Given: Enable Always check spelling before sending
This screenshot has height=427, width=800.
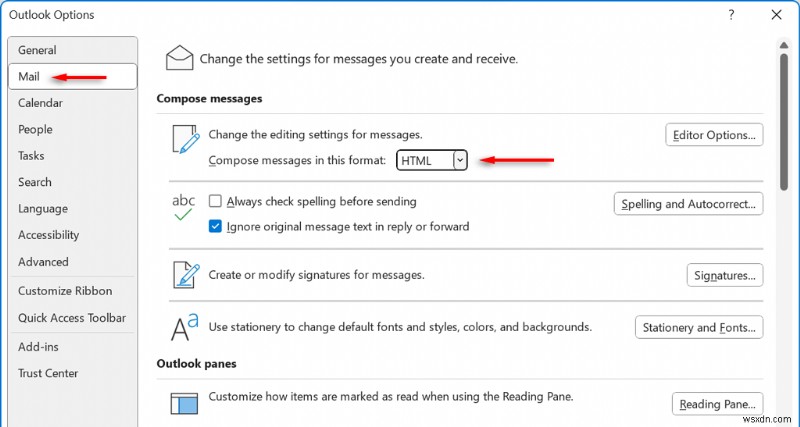Looking at the screenshot, I should coord(215,202).
